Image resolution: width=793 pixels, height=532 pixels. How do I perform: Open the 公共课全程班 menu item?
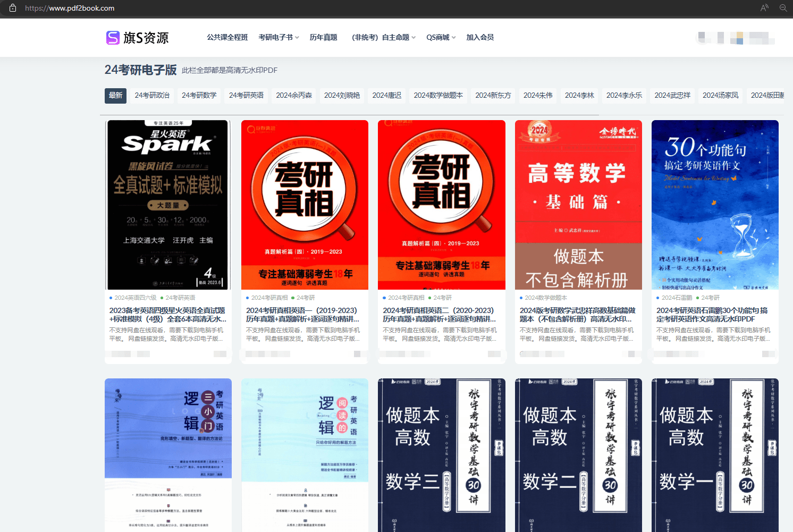[x=227, y=37]
